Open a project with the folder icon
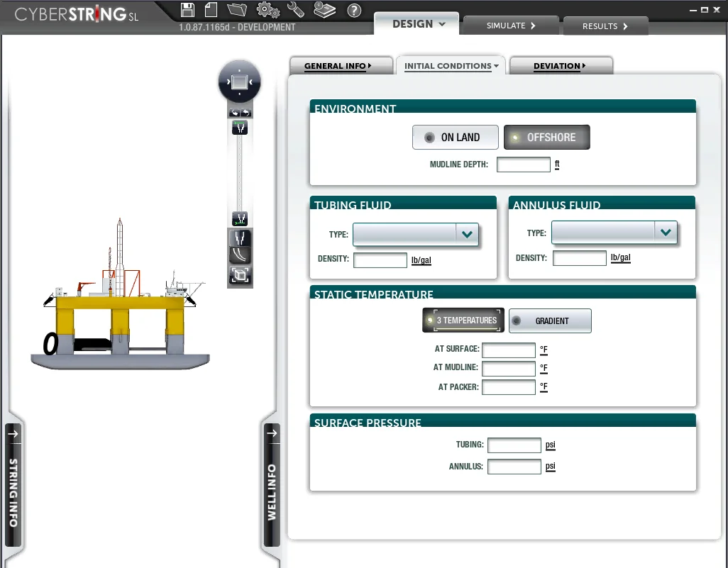This screenshot has width=728, height=568. pyautogui.click(x=237, y=10)
